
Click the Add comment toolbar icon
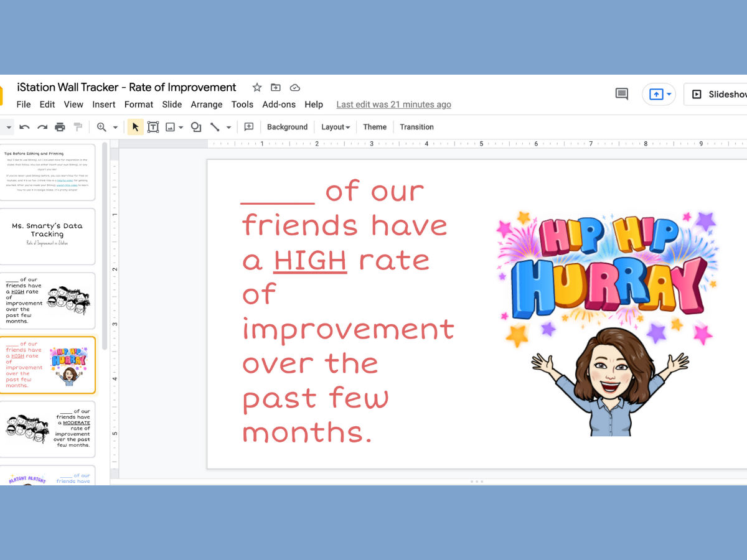(x=249, y=127)
